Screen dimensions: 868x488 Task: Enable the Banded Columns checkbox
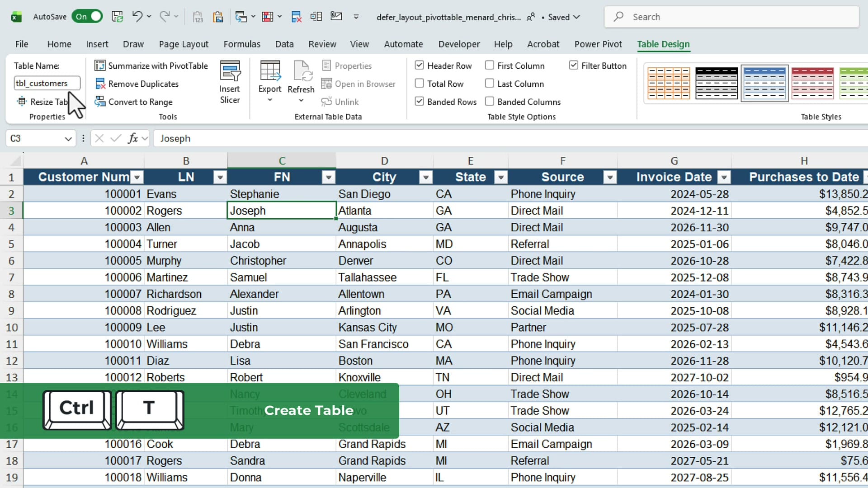[x=489, y=101]
